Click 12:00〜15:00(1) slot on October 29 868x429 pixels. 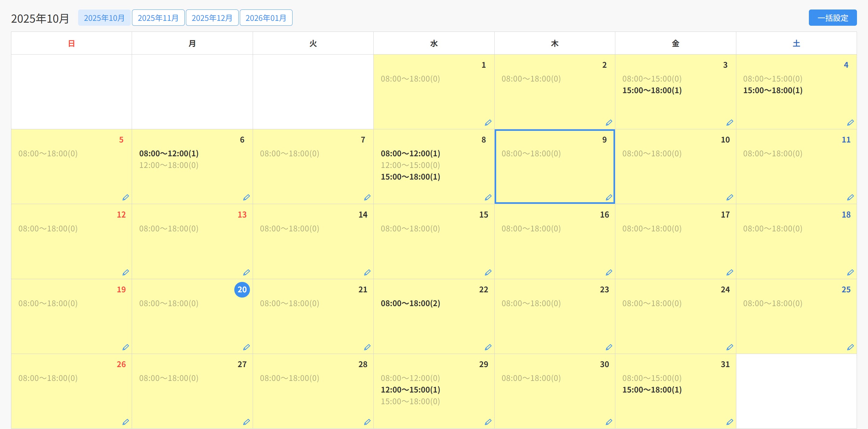point(410,390)
